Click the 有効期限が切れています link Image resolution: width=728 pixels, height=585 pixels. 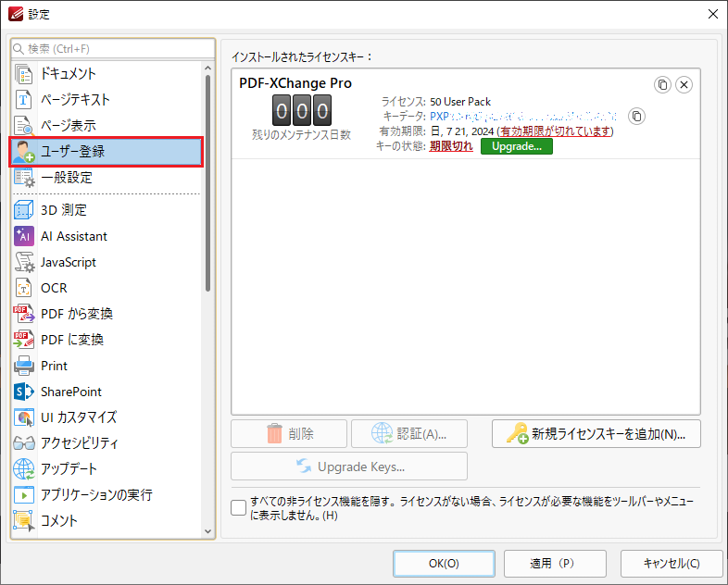point(556,131)
